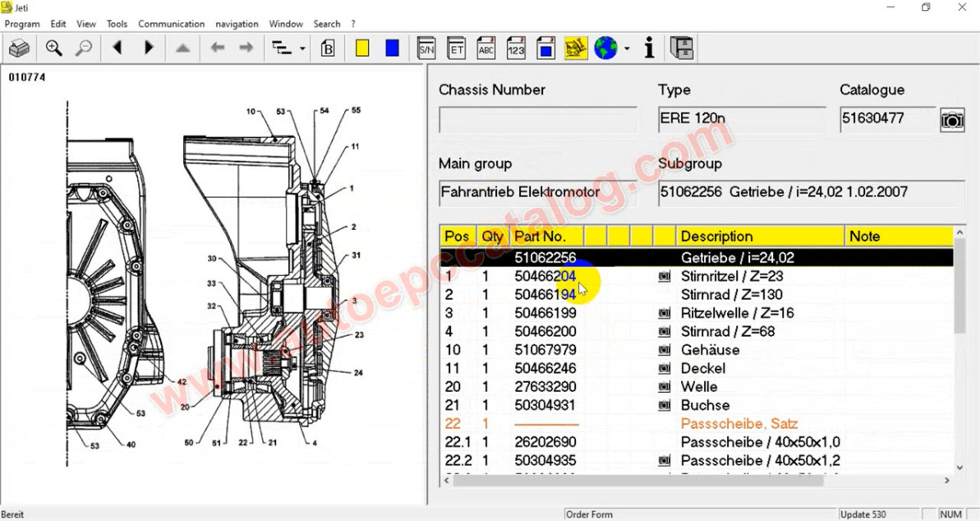The width and height of the screenshot is (980, 521).
Task: Open the Search menu
Action: pyautogui.click(x=327, y=24)
